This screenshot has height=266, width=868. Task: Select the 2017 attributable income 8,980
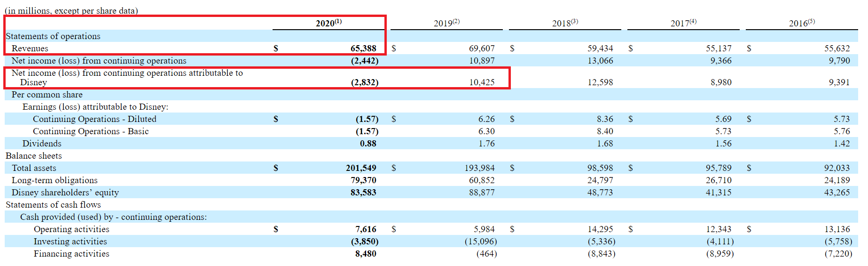(721, 82)
